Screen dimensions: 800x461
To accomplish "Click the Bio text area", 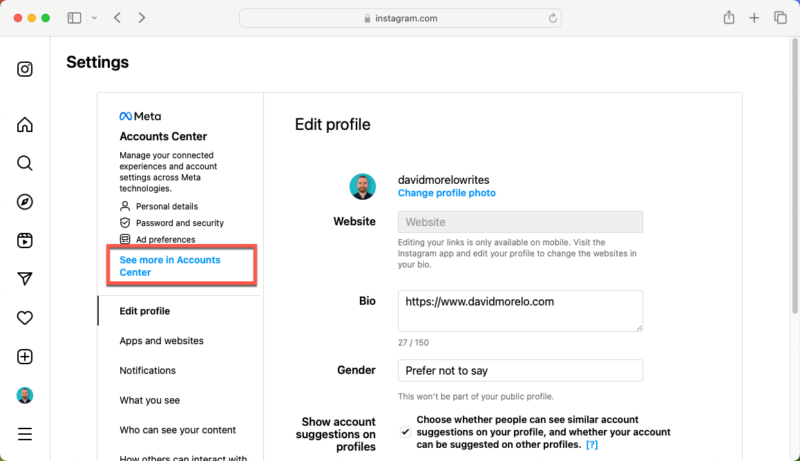I will coord(520,311).
